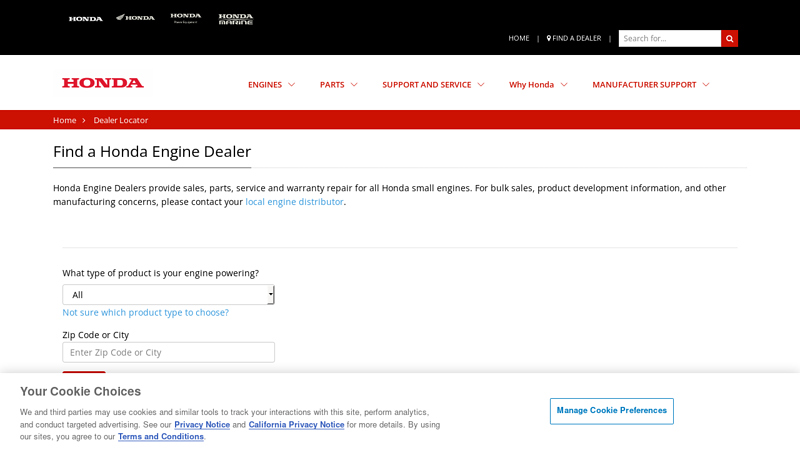Open the Privacy Notice link
The image size is (800, 450).
(x=202, y=424)
